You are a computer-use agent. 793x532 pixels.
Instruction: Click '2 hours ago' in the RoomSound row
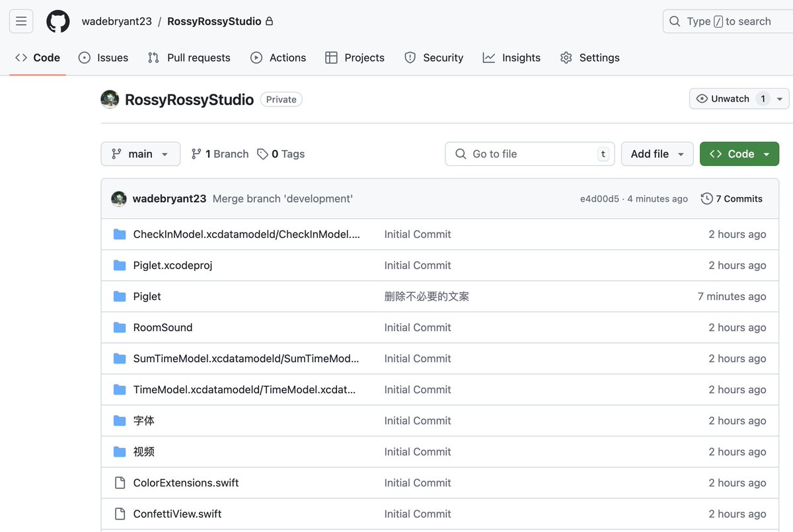pyautogui.click(x=737, y=327)
